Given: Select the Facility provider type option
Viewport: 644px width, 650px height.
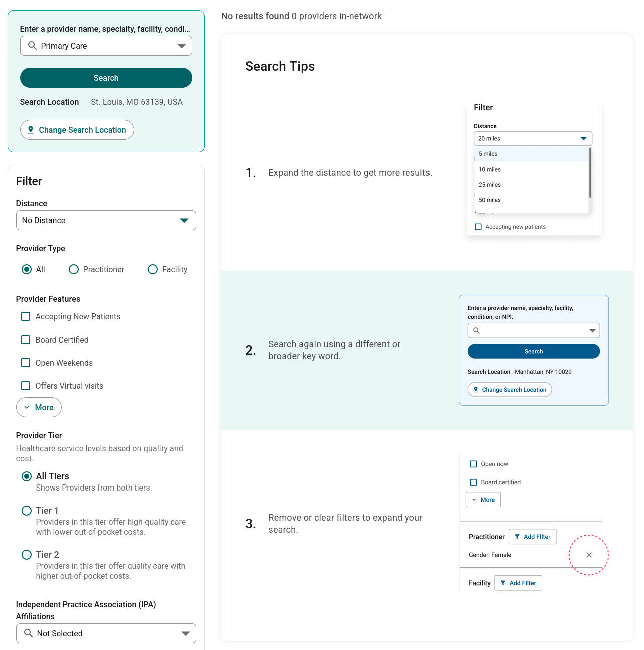Looking at the screenshot, I should pyautogui.click(x=153, y=269).
